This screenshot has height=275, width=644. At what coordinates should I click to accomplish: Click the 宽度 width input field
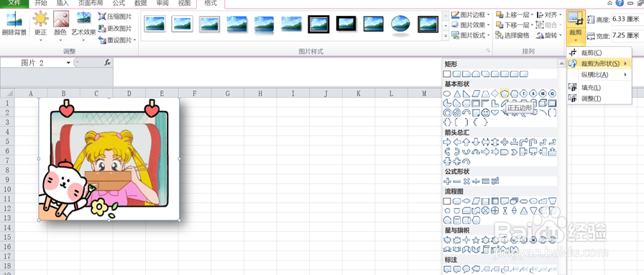point(627,36)
